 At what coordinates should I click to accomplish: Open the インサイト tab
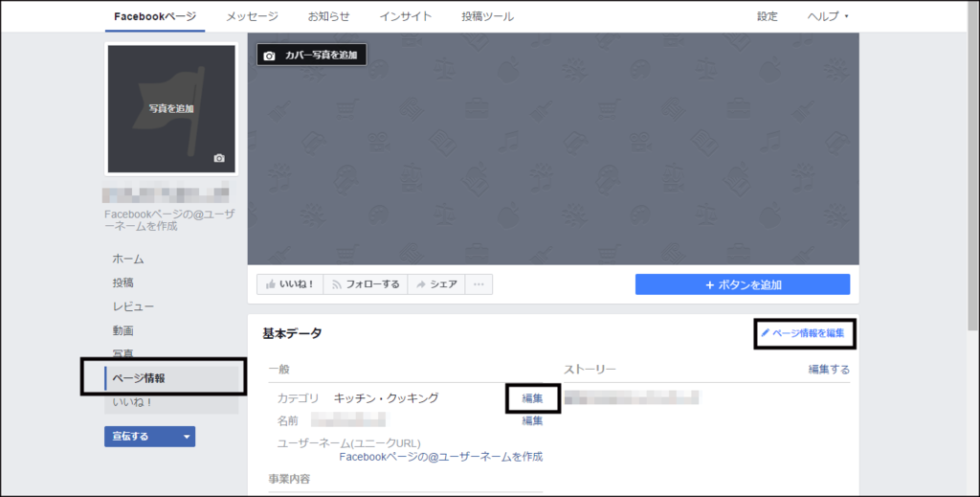click(406, 17)
